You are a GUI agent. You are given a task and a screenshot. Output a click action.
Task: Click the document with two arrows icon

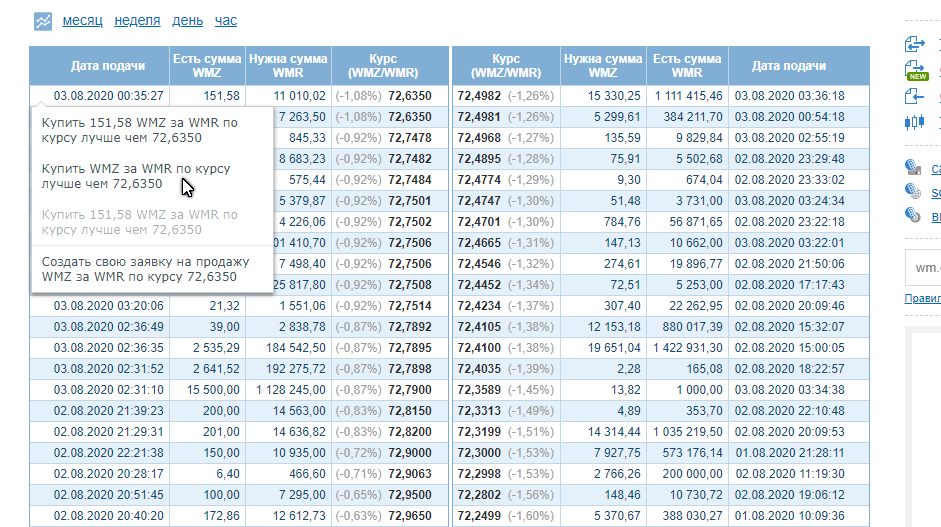coord(915,44)
